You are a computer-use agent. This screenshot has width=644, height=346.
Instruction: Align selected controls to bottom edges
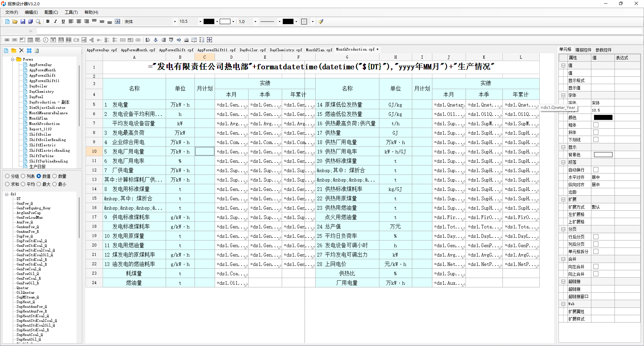pyautogui.click(x=186, y=40)
